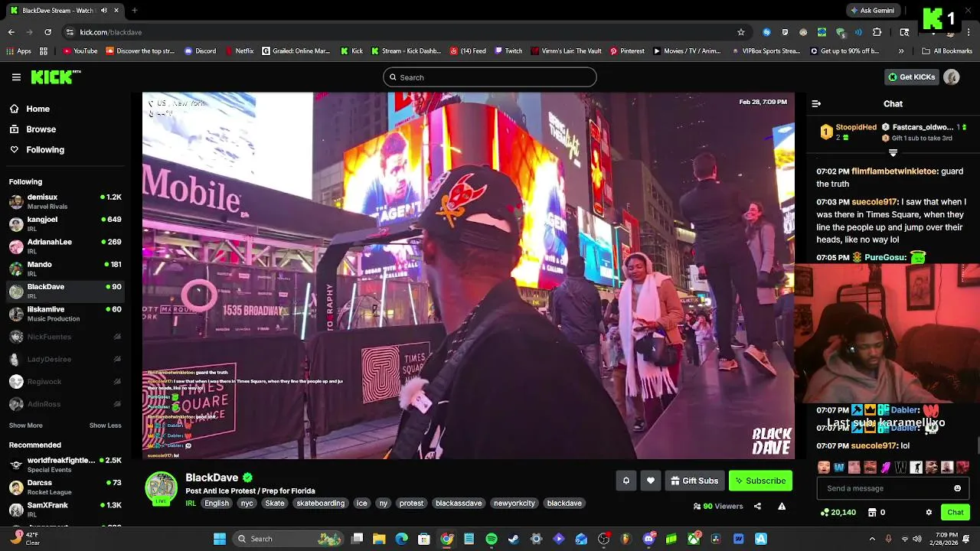Click the notification bell for BlackDave
Image resolution: width=980 pixels, height=551 pixels.
point(626,481)
